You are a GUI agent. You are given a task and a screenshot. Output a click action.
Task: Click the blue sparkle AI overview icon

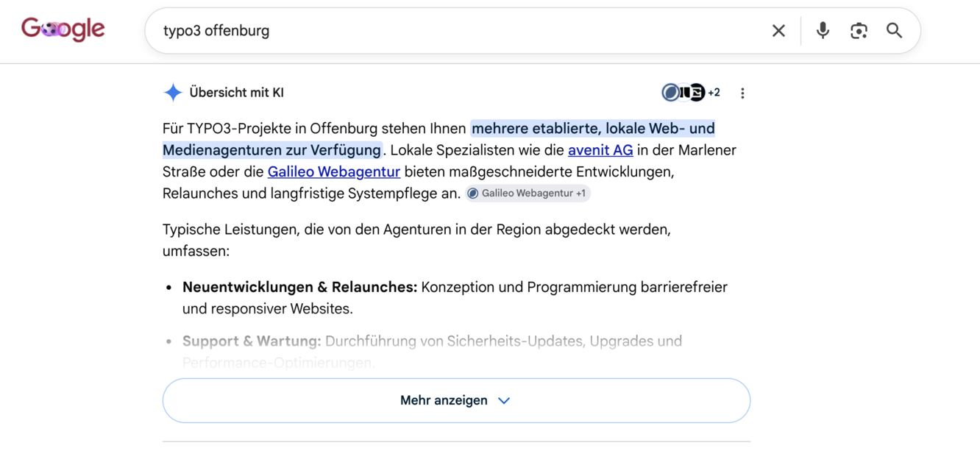pos(173,93)
